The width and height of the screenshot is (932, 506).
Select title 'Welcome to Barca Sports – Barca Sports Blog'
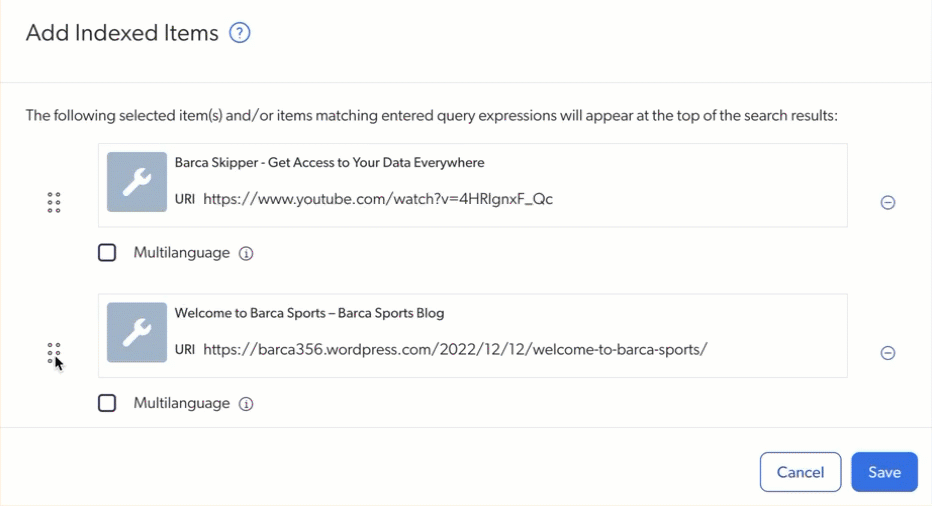tap(309, 313)
